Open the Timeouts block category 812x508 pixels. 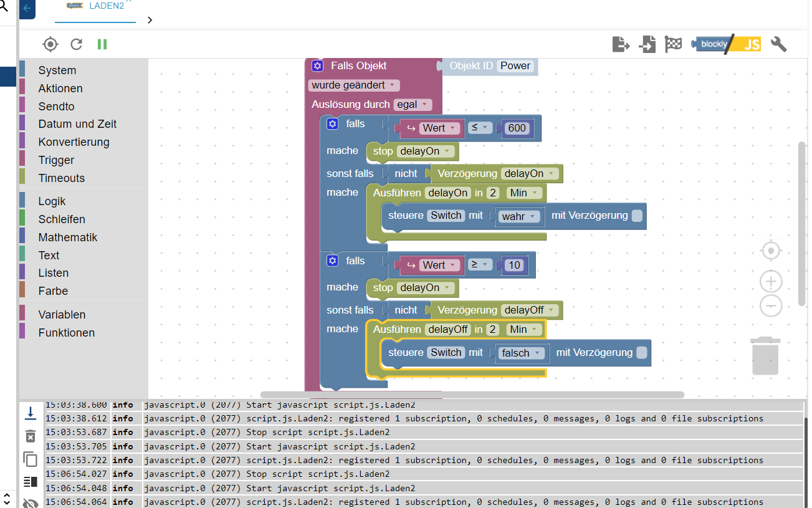click(61, 178)
